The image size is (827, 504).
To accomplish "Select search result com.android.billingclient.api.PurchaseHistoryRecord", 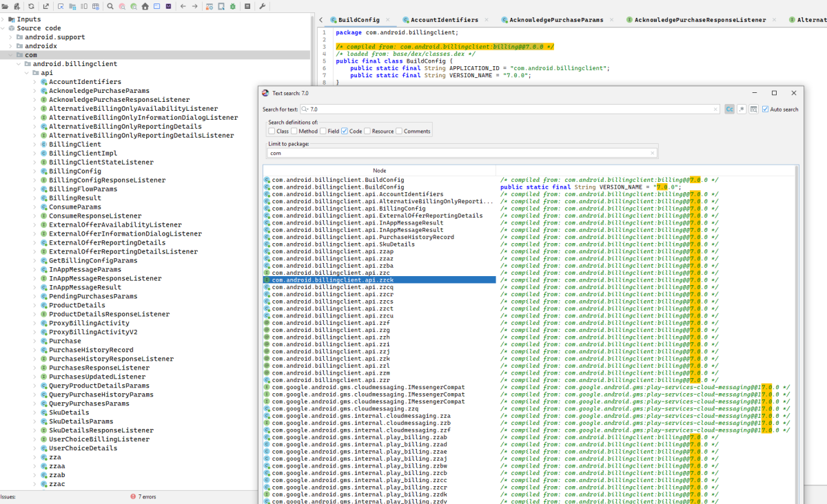I will (379, 238).
